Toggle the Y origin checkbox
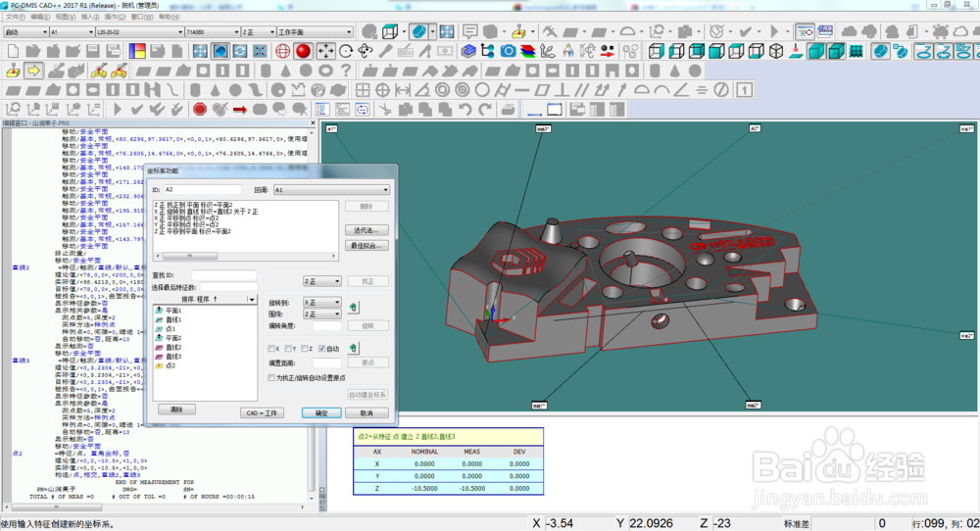Screen dimensions: 980x531 pos(288,349)
